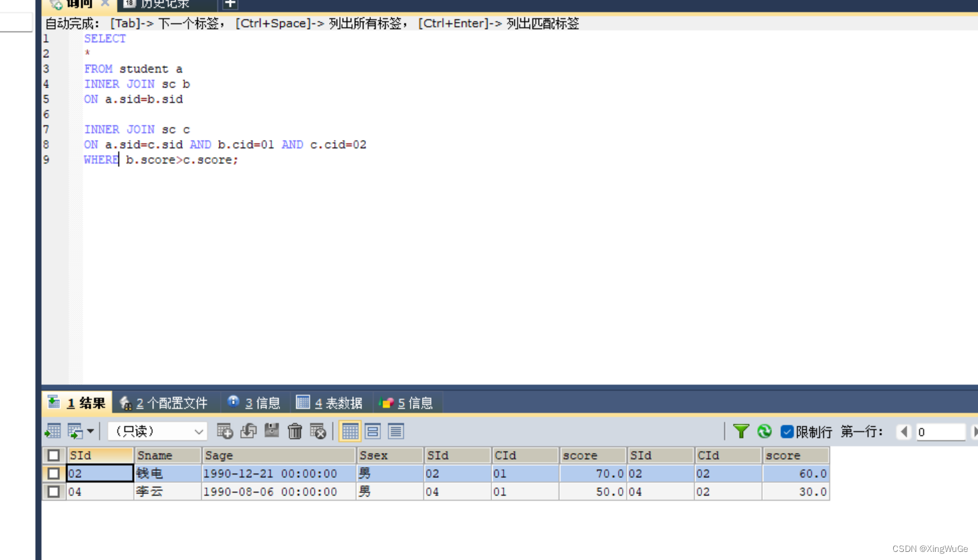This screenshot has height=560, width=978.
Task: Click the last score column header
Action: tap(796, 456)
